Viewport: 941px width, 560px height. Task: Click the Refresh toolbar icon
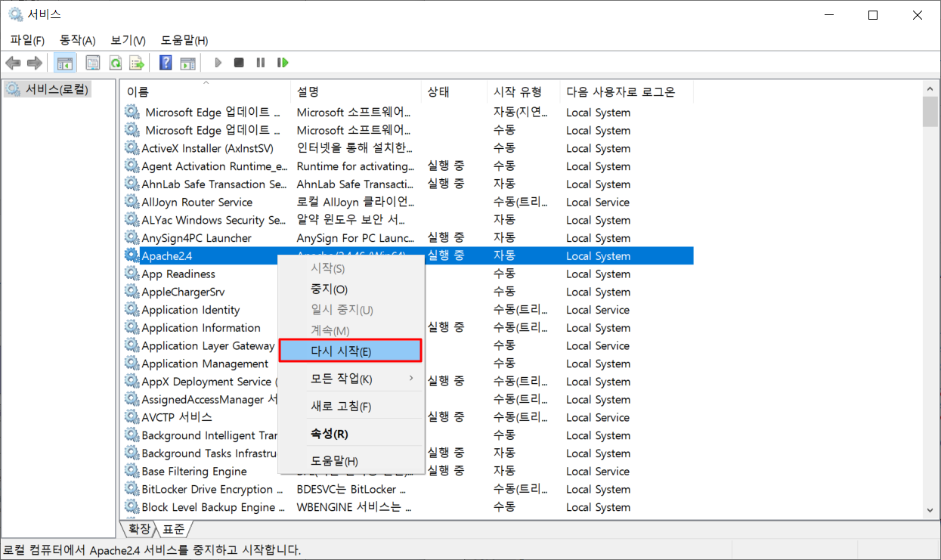[x=115, y=63]
